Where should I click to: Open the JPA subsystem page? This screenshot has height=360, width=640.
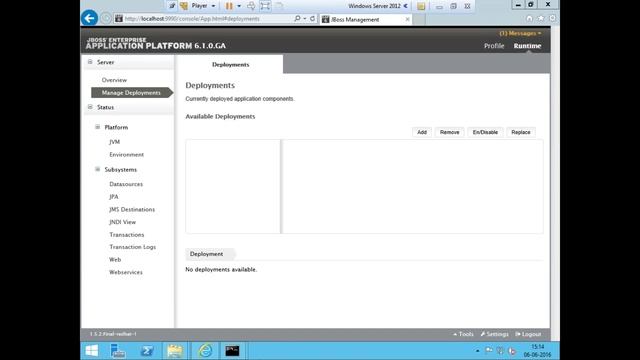114,197
